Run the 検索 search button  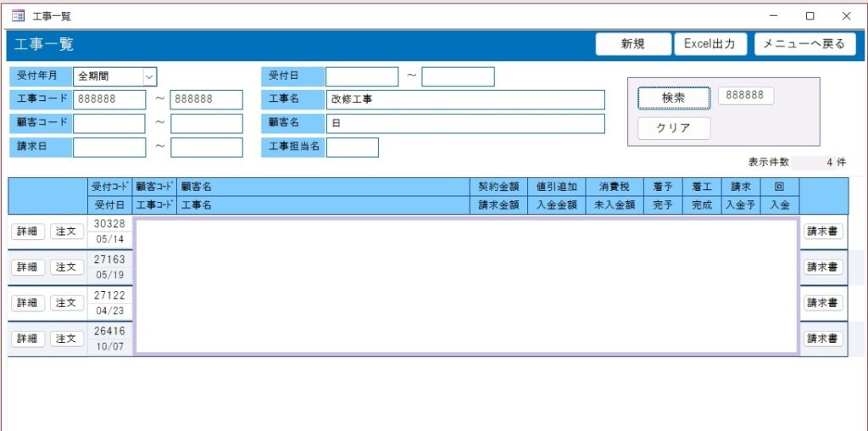point(674,98)
